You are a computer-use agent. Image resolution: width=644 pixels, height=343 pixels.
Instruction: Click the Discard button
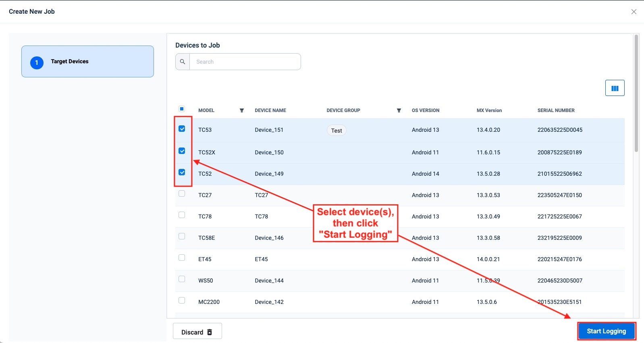(197, 332)
